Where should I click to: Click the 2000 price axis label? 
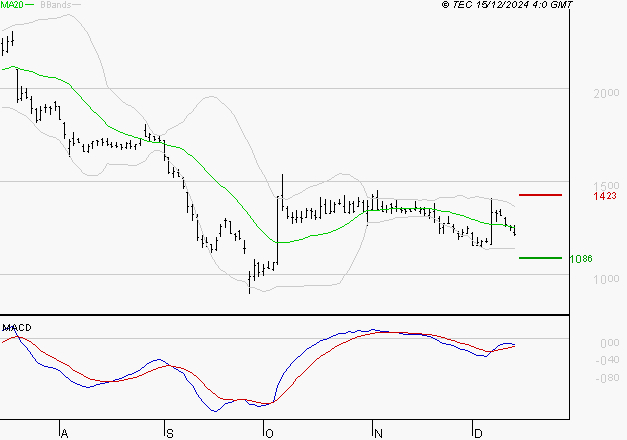[x=606, y=93]
